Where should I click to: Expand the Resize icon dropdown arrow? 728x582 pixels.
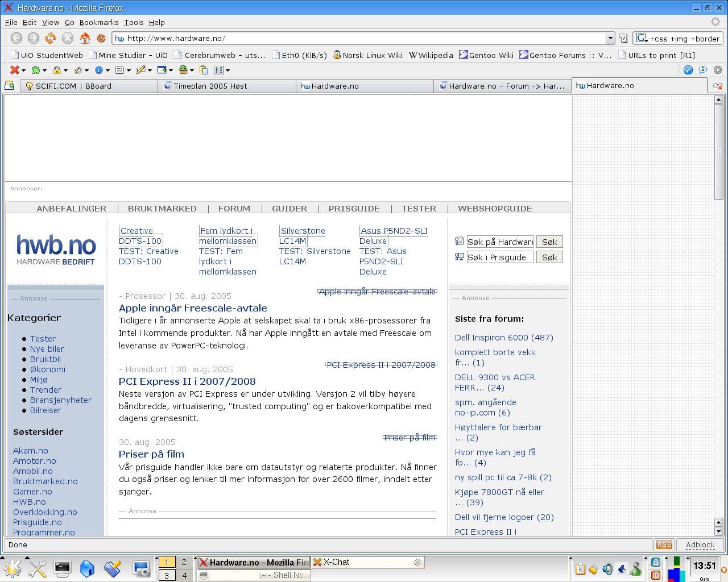pyautogui.click(x=171, y=70)
